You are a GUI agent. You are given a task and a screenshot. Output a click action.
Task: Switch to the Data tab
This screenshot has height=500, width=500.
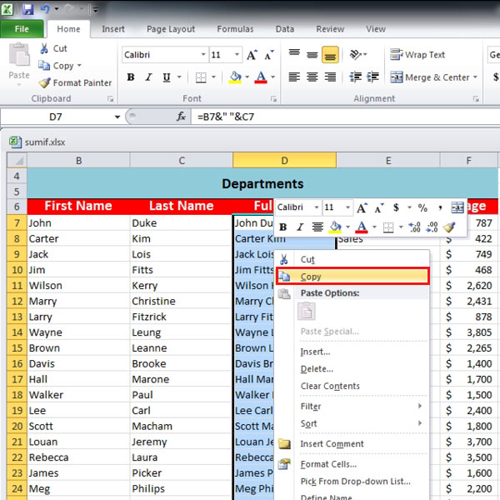click(285, 29)
